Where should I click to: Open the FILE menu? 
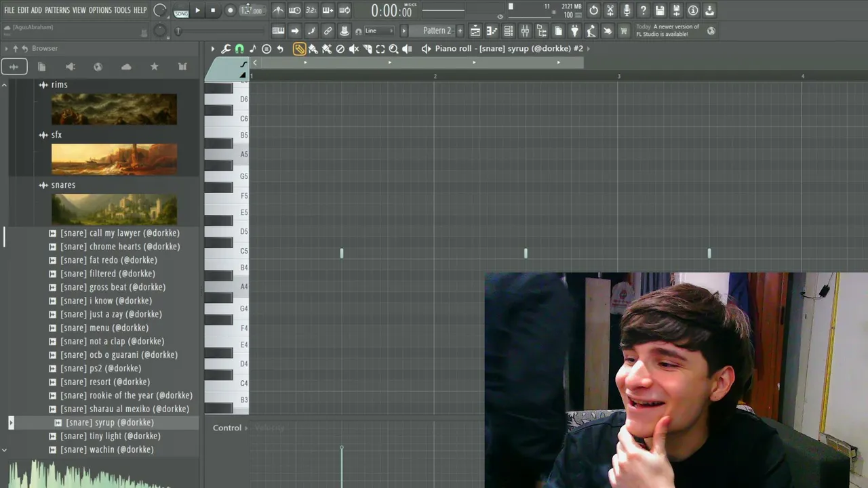click(x=9, y=10)
